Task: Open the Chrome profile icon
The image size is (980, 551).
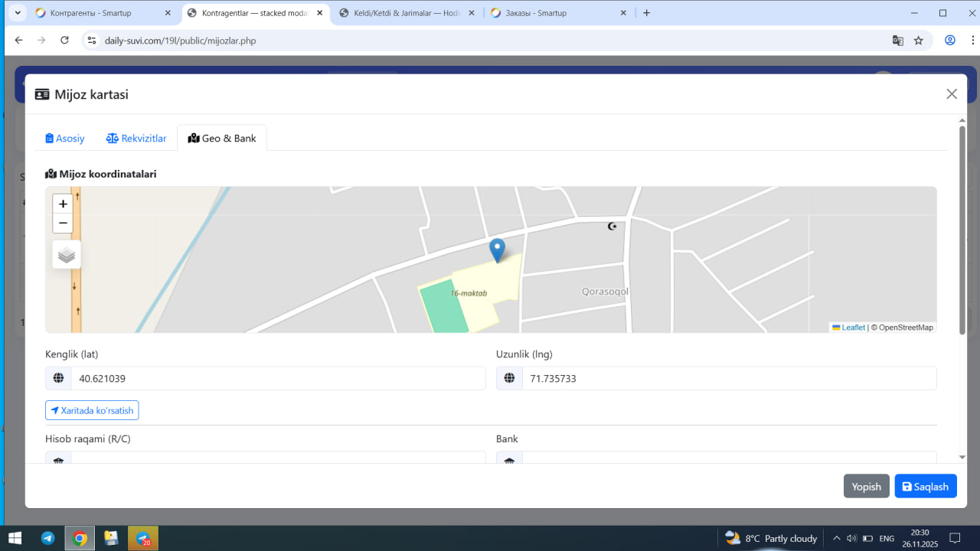Action: click(950, 41)
